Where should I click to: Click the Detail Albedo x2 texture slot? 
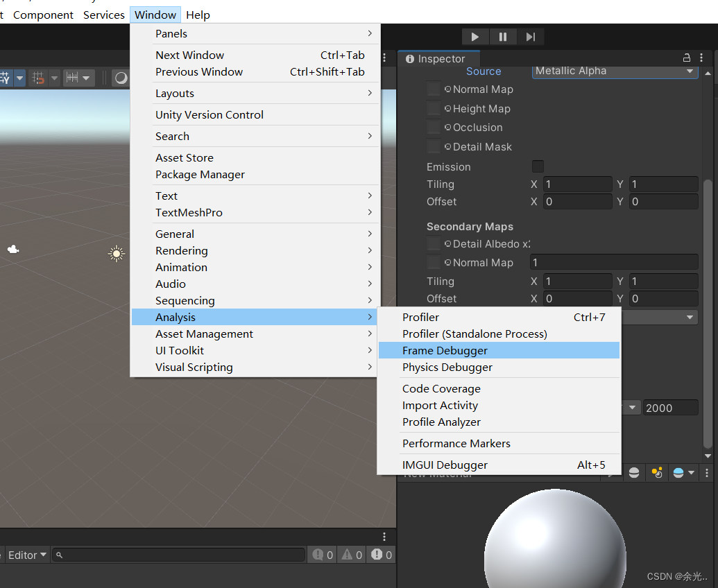433,243
